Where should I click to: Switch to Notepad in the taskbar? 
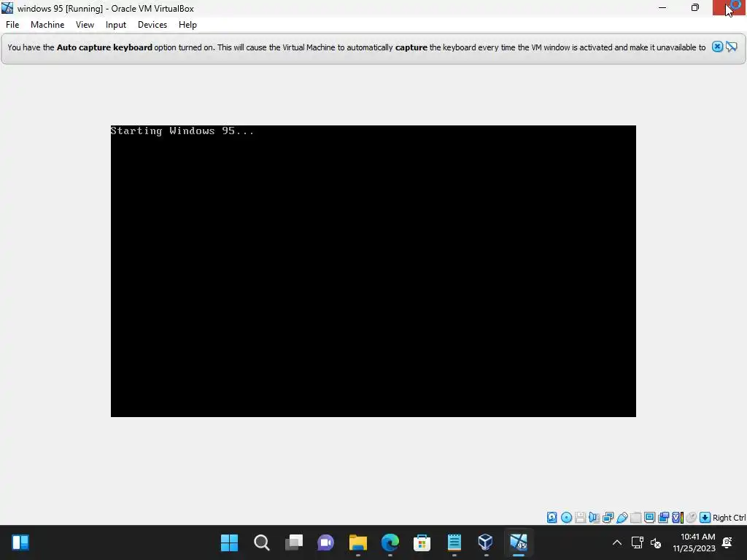click(x=454, y=542)
